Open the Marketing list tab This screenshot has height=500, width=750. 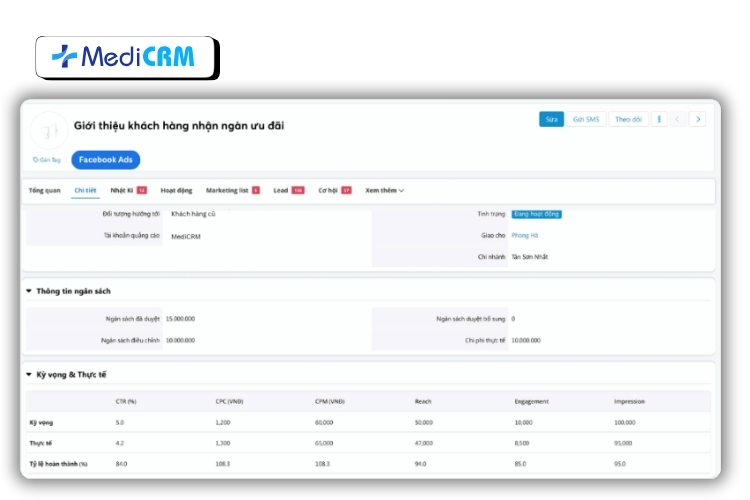pyautogui.click(x=227, y=190)
